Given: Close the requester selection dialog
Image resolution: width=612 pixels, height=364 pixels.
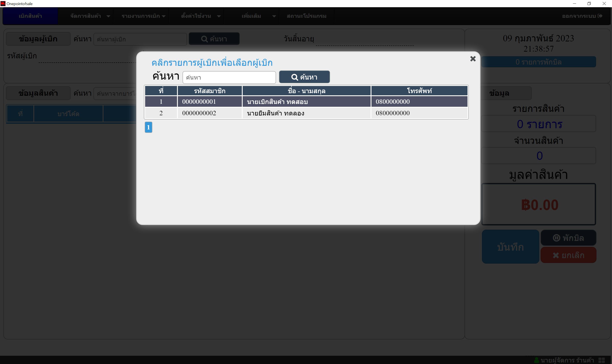Looking at the screenshot, I should click(473, 59).
